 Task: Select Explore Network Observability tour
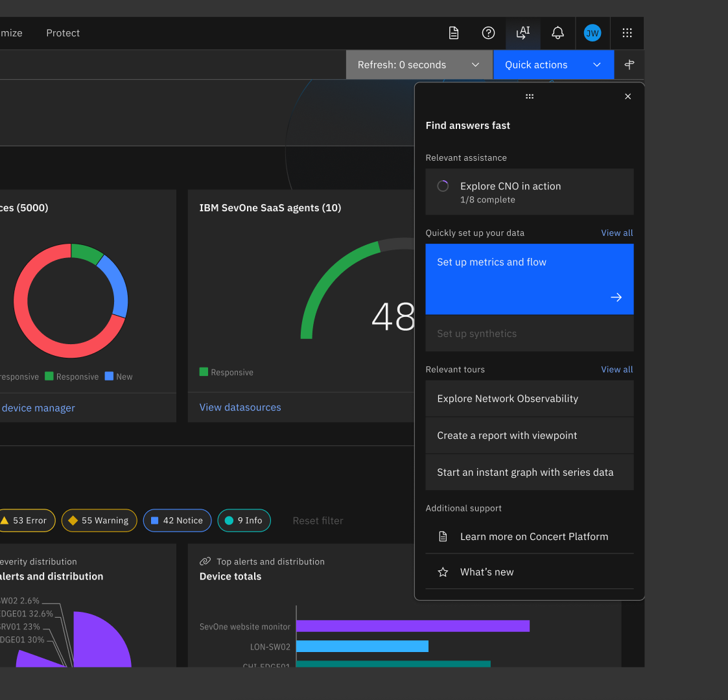[x=529, y=399]
